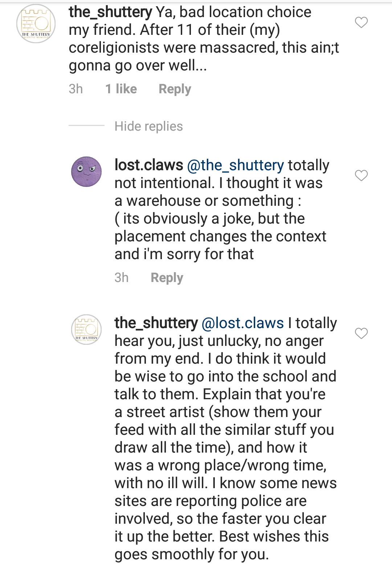
Task: Tap the_shuttery avatar beside the long reply
Action: pyautogui.click(x=86, y=330)
